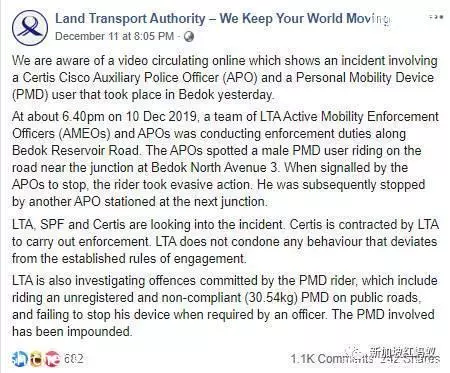Viewport: 450px width, 373px height.
Task: Open the 682 reactions count
Action: tap(73, 359)
